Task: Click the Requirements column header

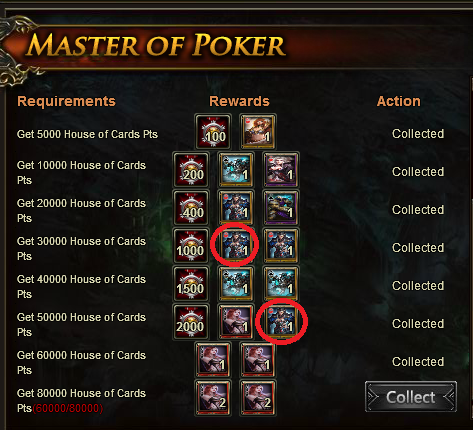Action: click(x=66, y=101)
